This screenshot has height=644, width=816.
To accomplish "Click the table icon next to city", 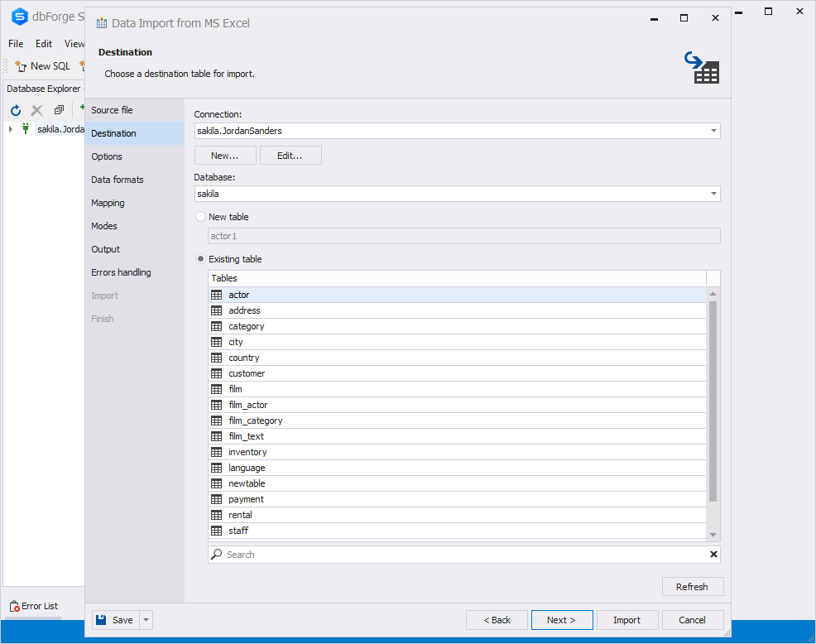I will pos(217,342).
